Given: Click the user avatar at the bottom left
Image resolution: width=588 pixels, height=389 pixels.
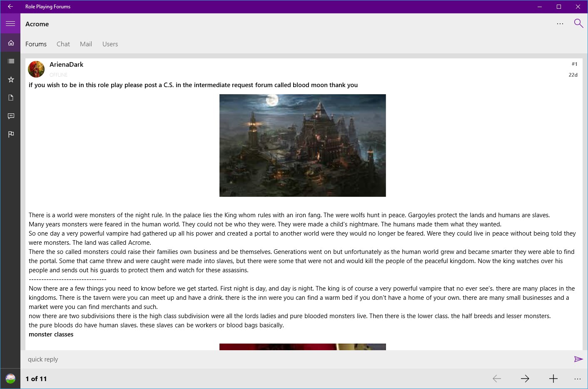Looking at the screenshot, I should 10,379.
